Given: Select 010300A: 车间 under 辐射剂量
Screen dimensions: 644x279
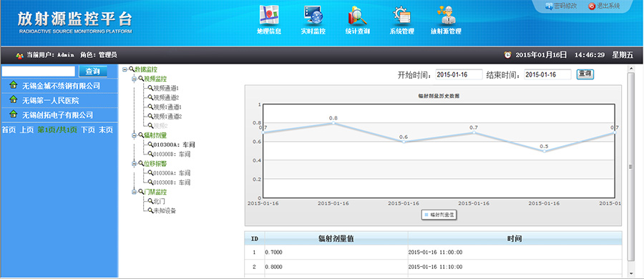Looking at the screenshot, I should [x=174, y=145].
